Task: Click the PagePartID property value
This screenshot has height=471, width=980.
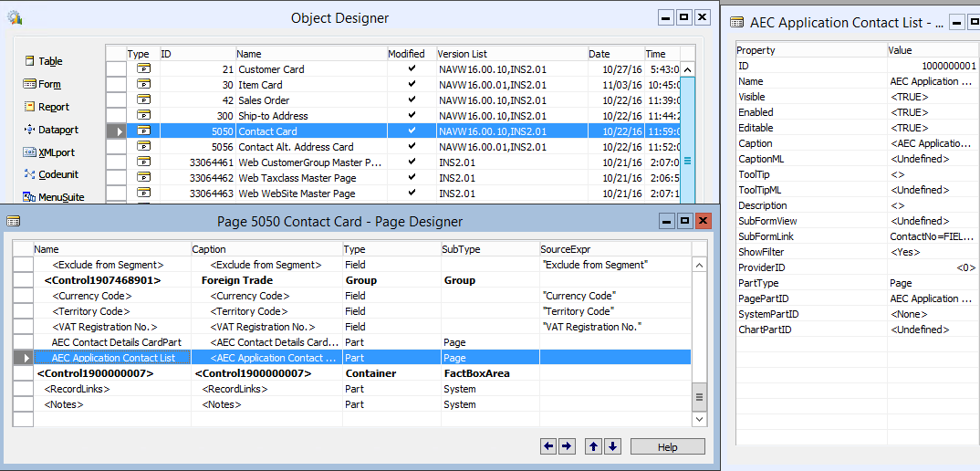Action: [x=933, y=298]
